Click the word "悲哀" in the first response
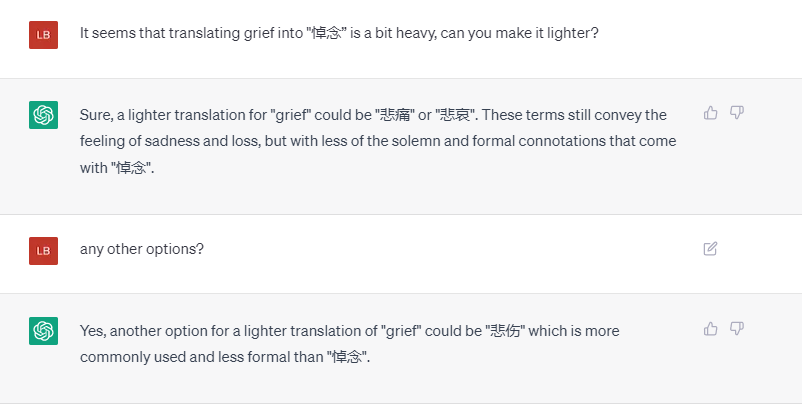The width and height of the screenshot is (802, 404). [457, 115]
